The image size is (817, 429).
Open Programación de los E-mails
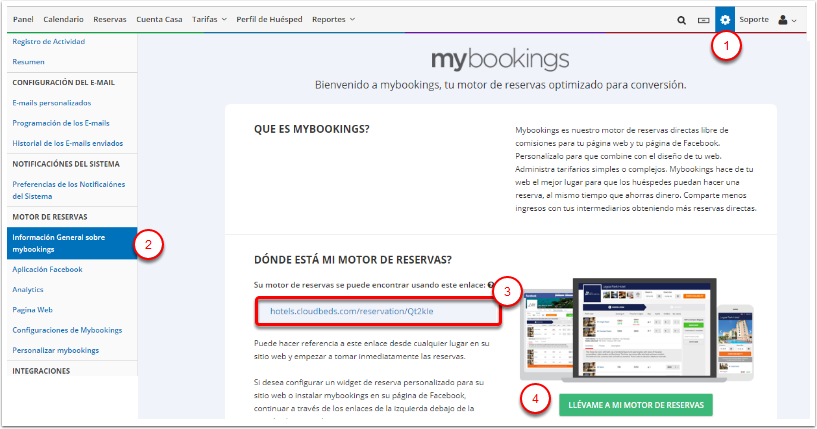tap(61, 123)
